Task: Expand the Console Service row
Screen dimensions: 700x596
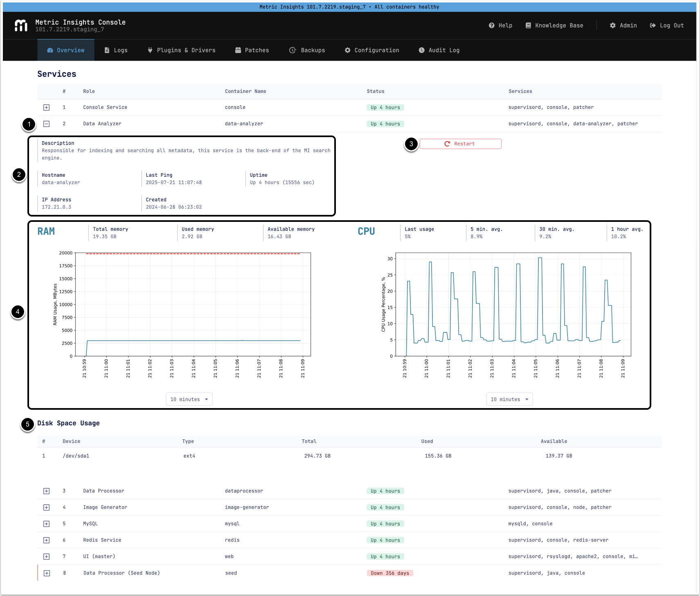Action: tap(47, 107)
